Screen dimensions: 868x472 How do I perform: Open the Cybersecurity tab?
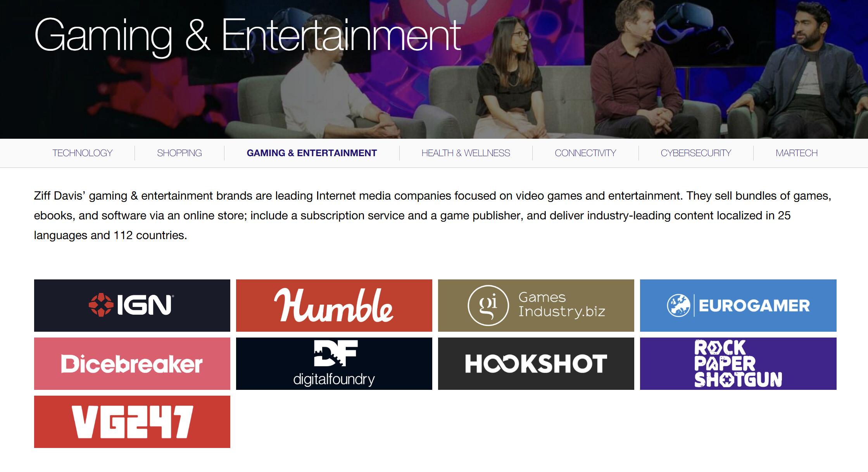point(696,153)
